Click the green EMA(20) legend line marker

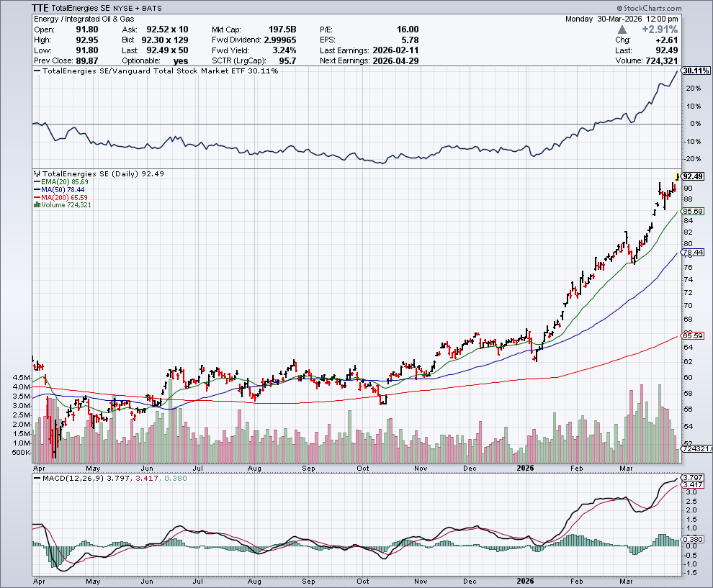(37, 182)
